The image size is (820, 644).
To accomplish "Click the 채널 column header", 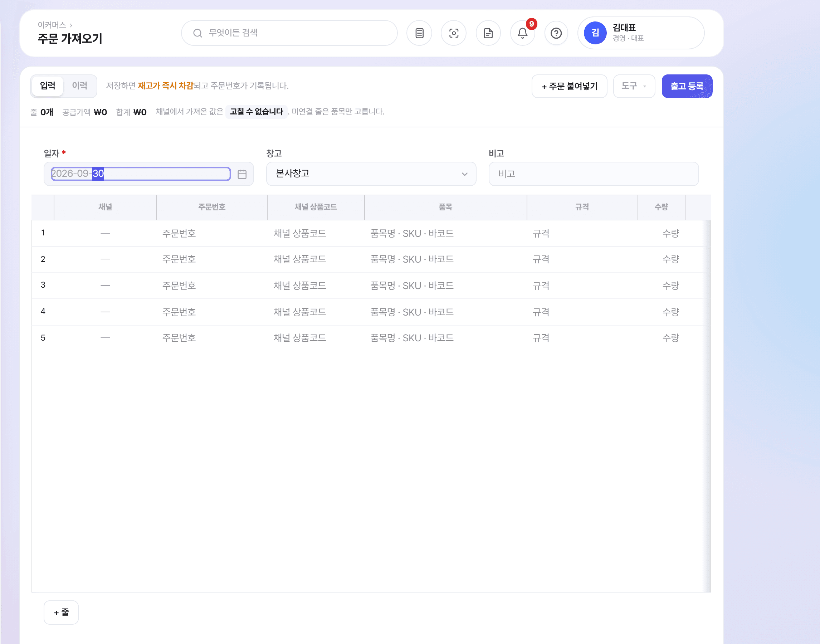I will tap(105, 207).
